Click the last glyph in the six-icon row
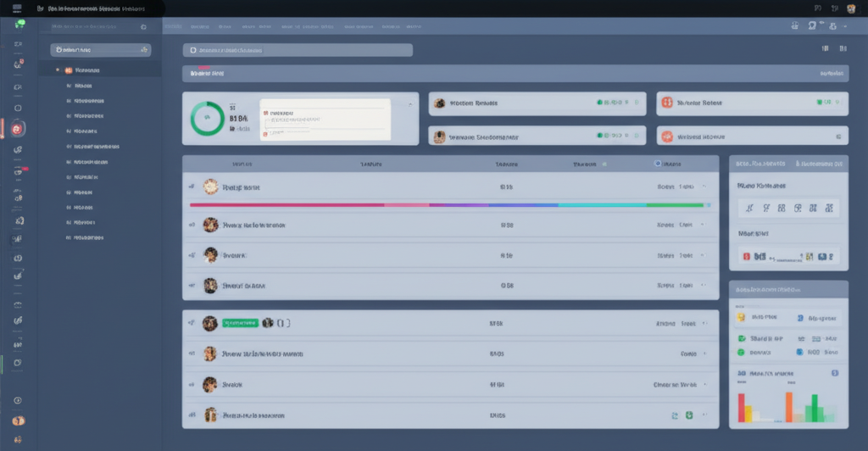The width and height of the screenshot is (868, 451). [x=829, y=208]
